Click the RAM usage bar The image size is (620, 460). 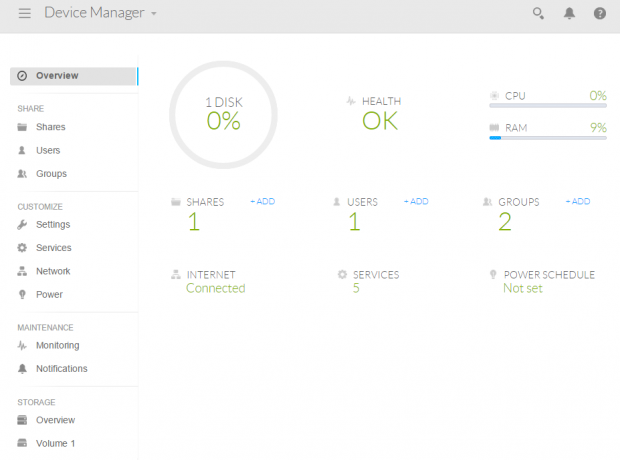point(548,138)
